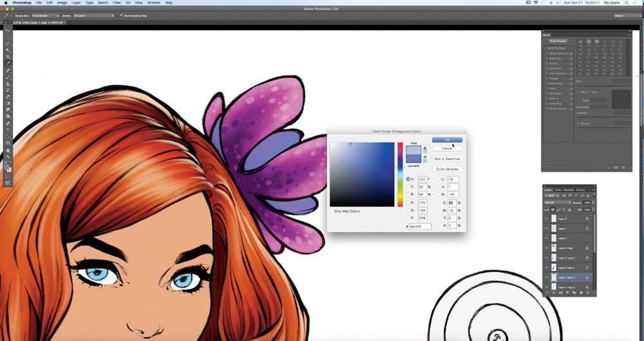Open the Window menu
Viewport: 644px width, 341px height.
pyautogui.click(x=154, y=3)
